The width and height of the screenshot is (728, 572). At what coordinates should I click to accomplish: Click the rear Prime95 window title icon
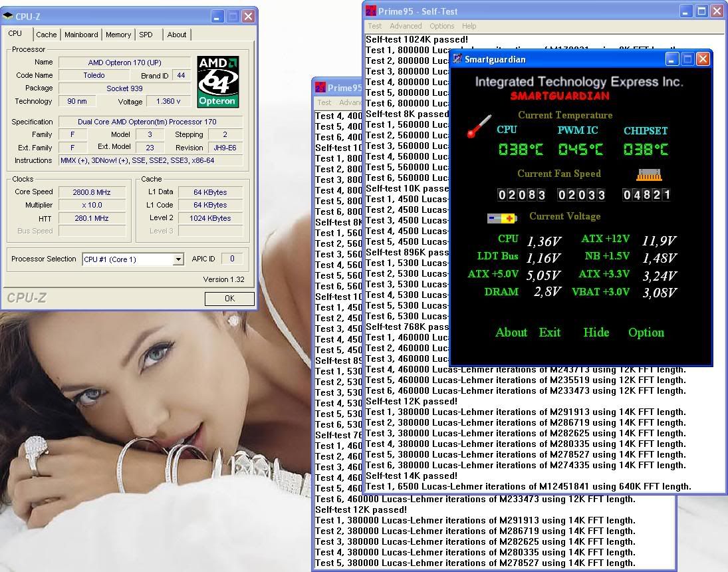(320, 87)
